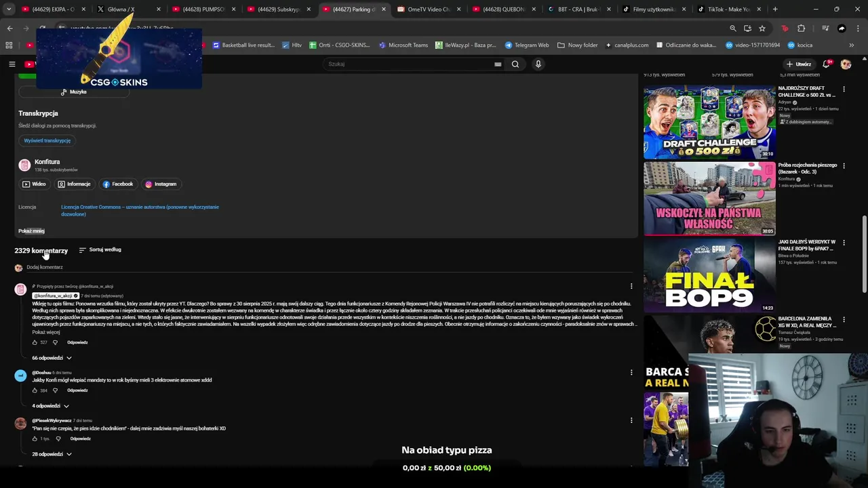
Task: Open browser zoom magnifier in address bar
Action: tap(732, 28)
